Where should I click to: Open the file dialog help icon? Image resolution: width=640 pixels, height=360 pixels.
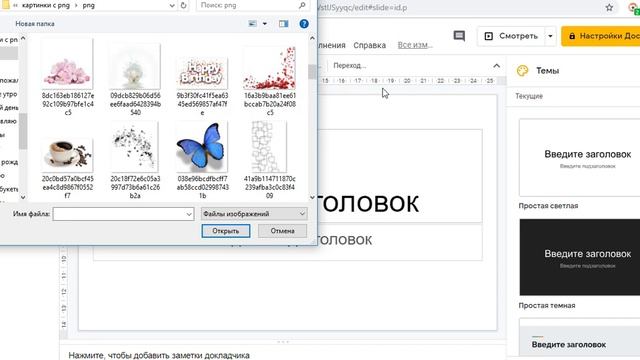point(304,24)
